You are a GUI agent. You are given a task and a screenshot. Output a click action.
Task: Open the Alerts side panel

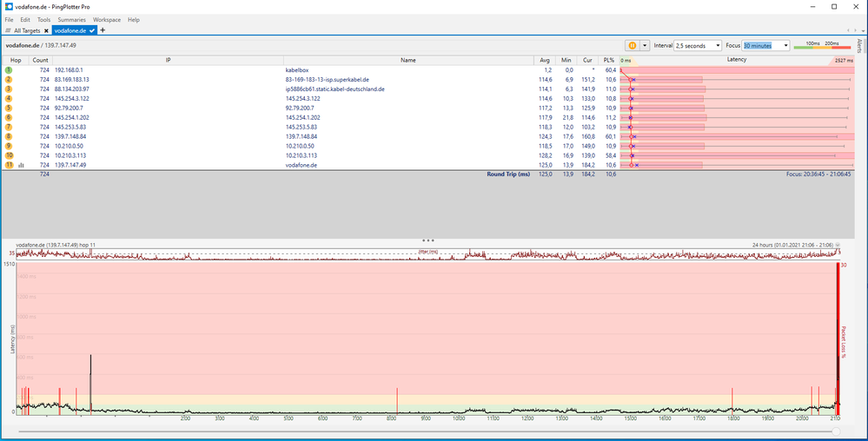pyautogui.click(x=859, y=45)
